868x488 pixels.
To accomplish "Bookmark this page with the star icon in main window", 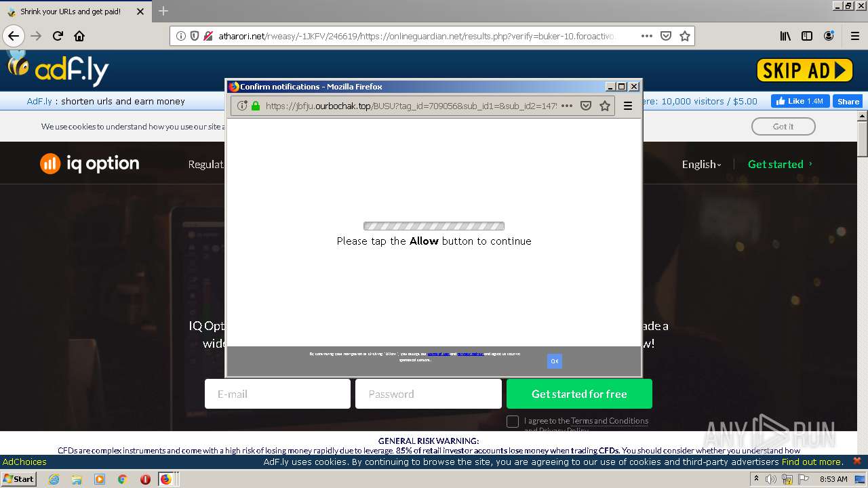I will click(x=685, y=36).
